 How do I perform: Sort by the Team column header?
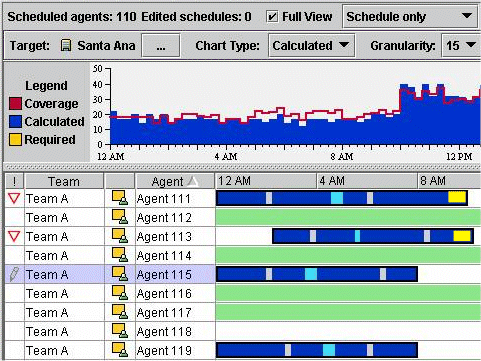coord(64,181)
